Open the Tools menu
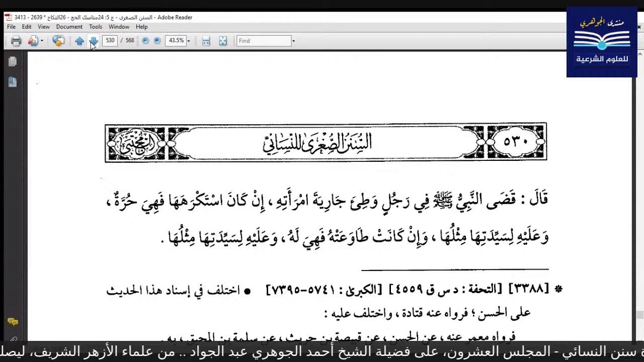The height and width of the screenshot is (362, 644). [x=96, y=27]
